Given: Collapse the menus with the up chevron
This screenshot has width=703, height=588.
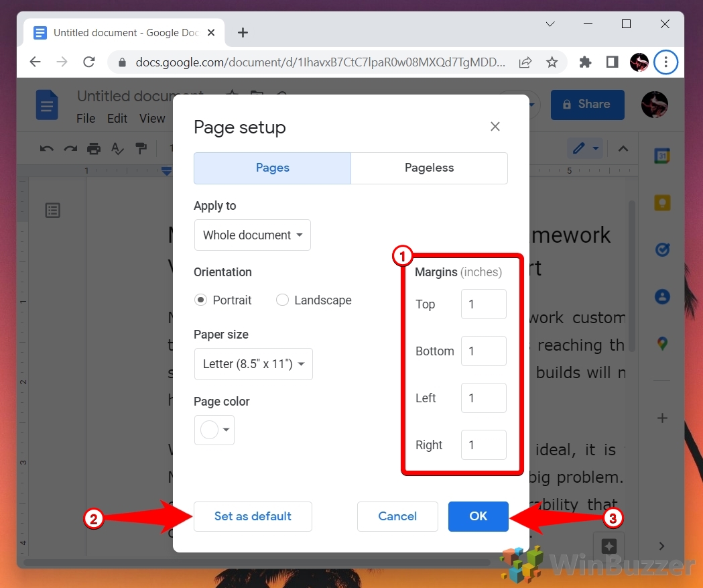Looking at the screenshot, I should pyautogui.click(x=623, y=148).
